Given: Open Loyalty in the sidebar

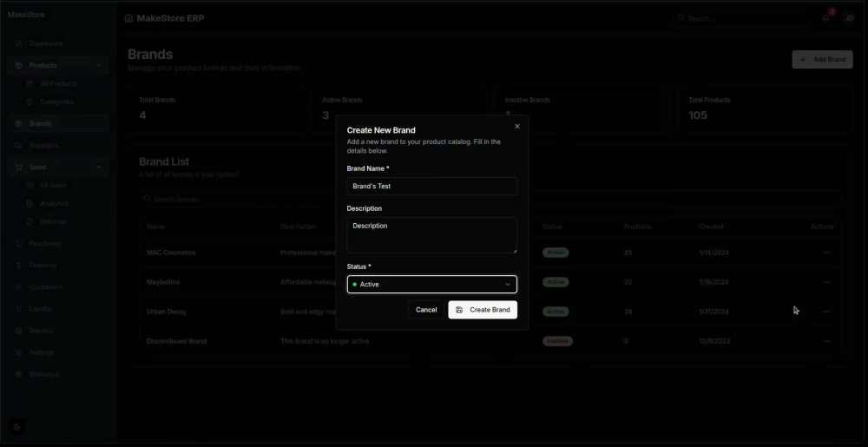Looking at the screenshot, I should [x=58, y=309].
